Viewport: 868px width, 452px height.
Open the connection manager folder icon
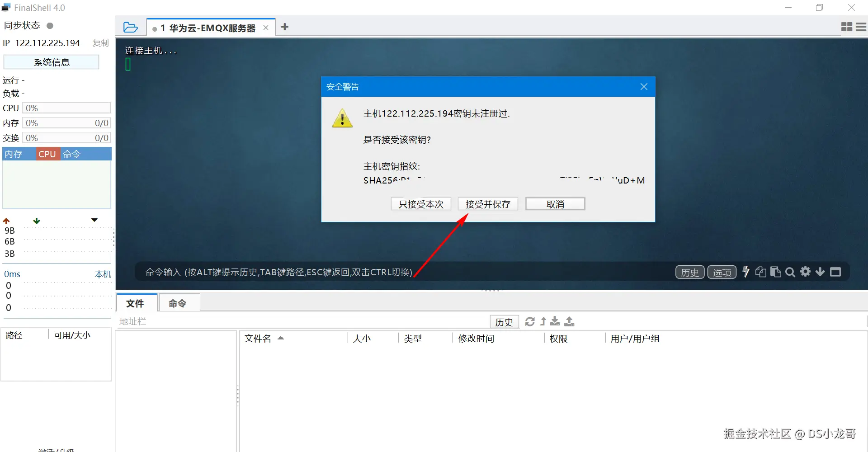pos(130,28)
